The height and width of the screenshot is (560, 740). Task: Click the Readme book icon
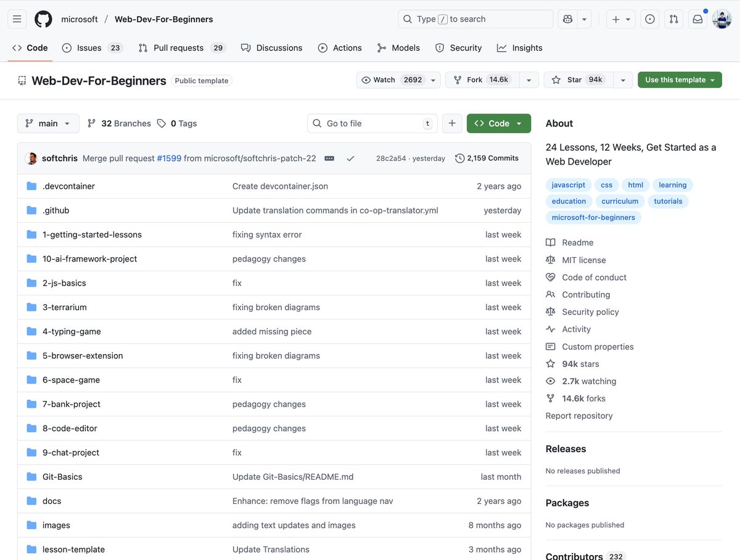tap(551, 242)
